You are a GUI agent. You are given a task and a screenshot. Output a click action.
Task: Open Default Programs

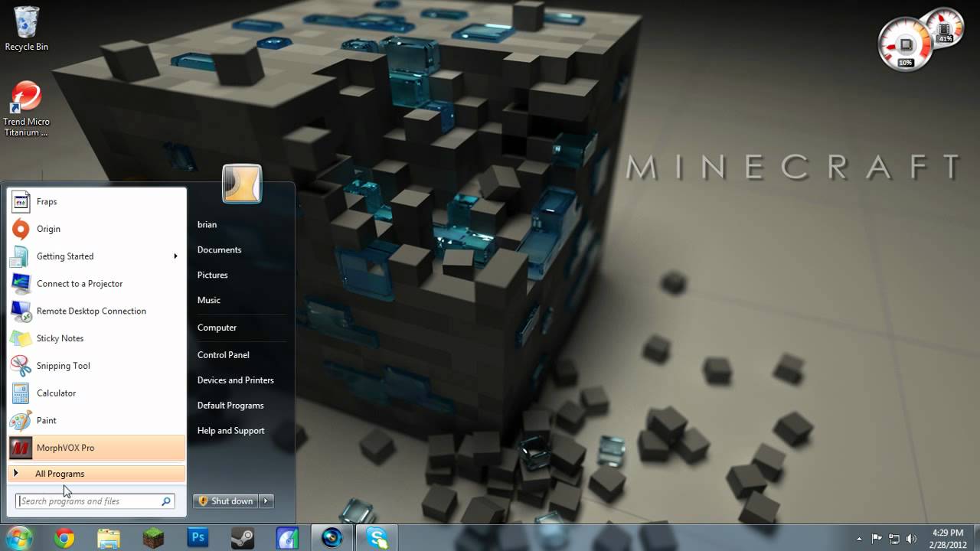[230, 405]
